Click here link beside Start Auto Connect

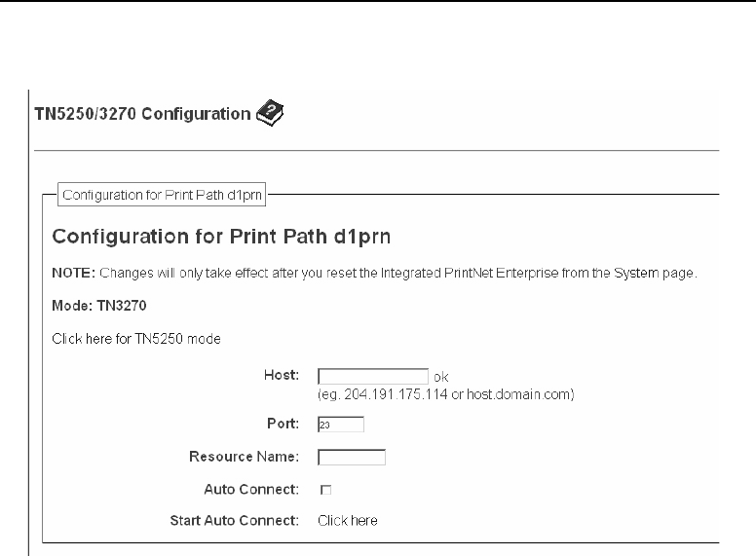tap(347, 521)
